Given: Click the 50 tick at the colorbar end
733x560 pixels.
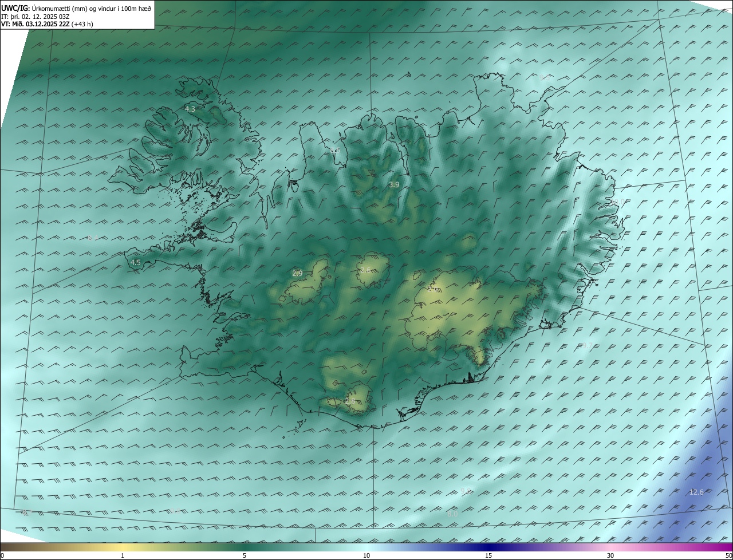Looking at the screenshot, I should click(x=728, y=555).
